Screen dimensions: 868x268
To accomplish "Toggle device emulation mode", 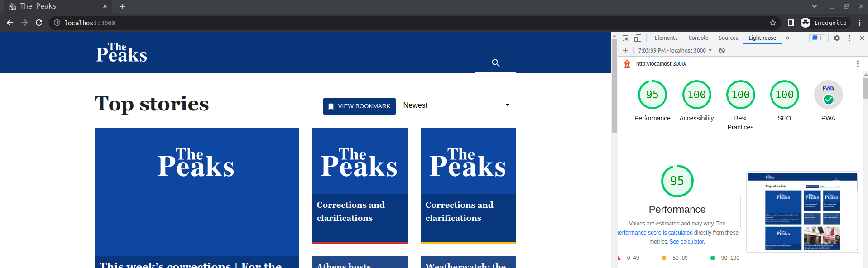I will 638,38.
